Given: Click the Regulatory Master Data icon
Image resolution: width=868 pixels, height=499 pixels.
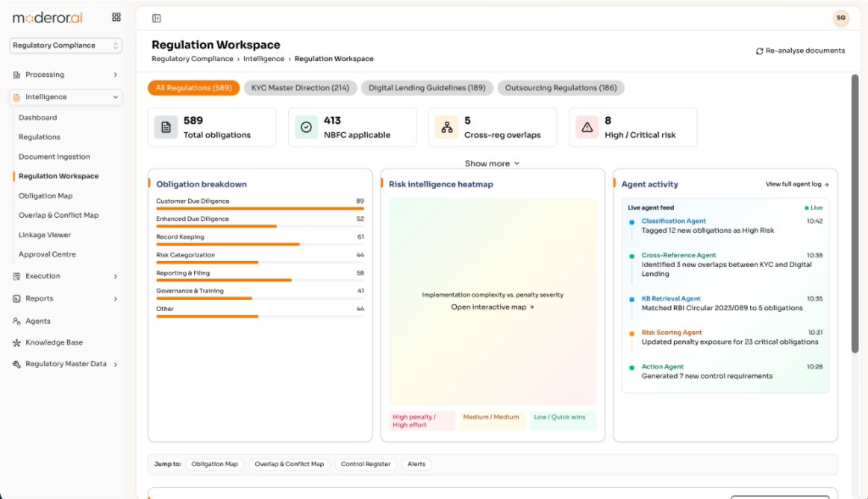Looking at the screenshot, I should coord(17,364).
